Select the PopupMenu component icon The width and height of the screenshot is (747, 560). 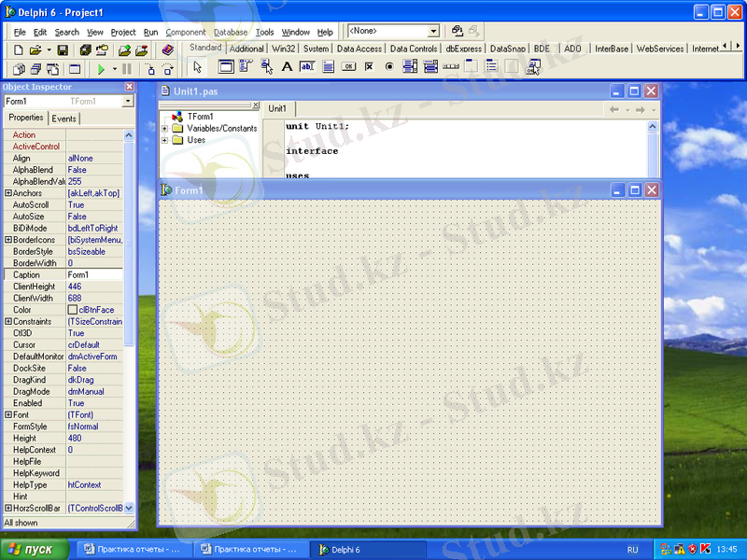[x=266, y=66]
